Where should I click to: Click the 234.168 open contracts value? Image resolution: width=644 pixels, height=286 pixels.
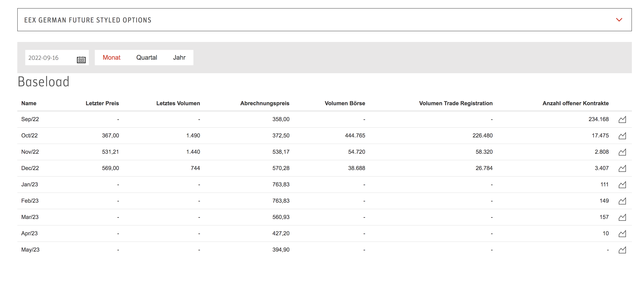[x=598, y=119]
